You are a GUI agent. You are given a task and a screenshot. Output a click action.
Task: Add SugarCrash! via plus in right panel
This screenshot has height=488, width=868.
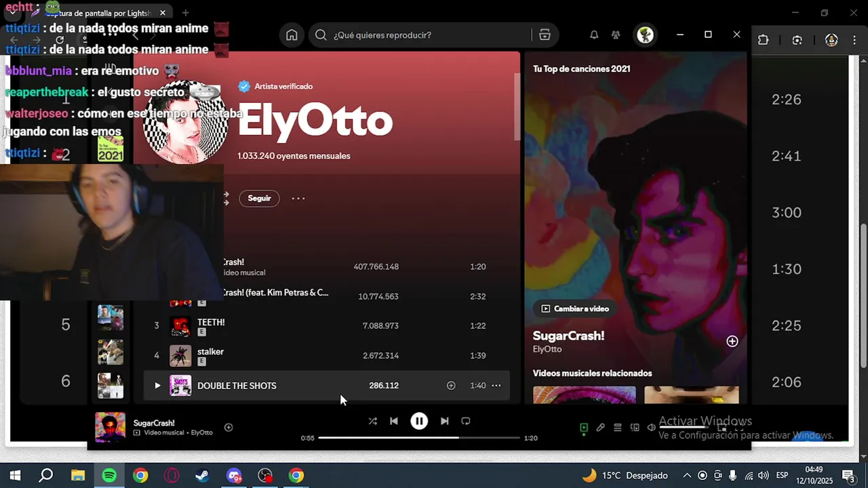tap(732, 341)
